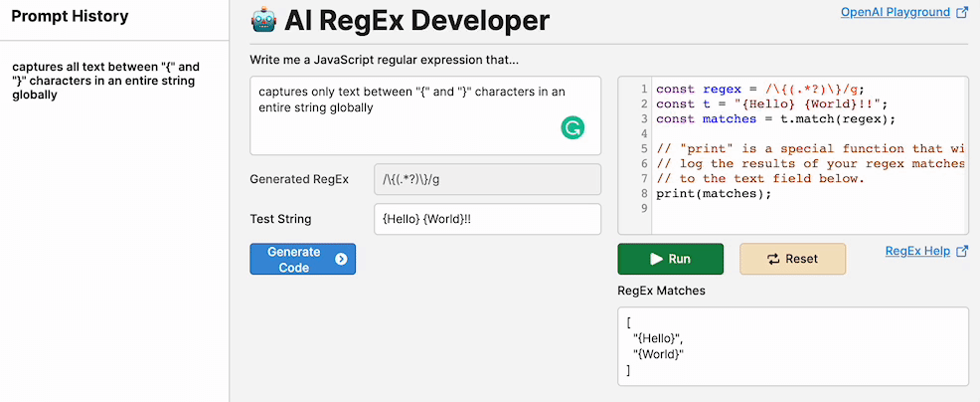Open the RegEx Help link

[x=917, y=252]
